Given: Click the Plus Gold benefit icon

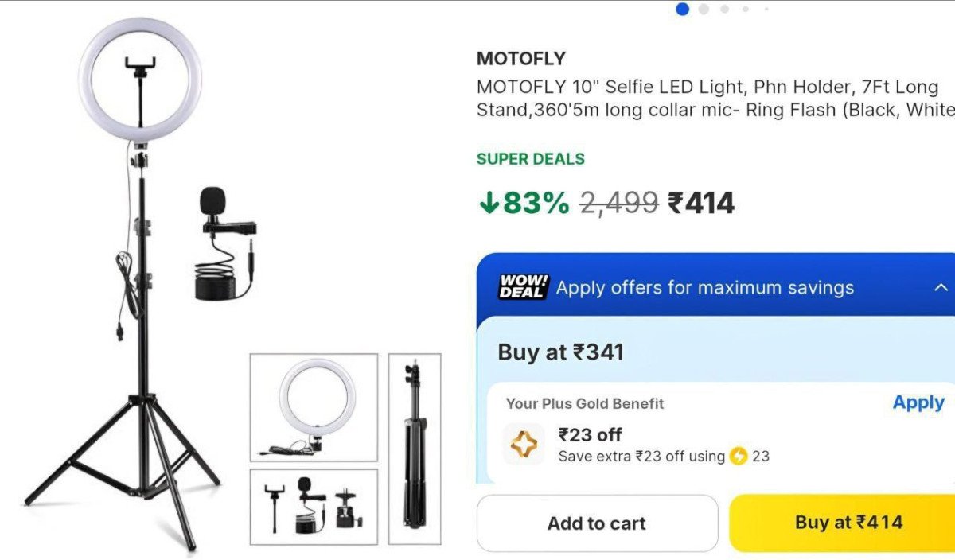Looking at the screenshot, I should (x=524, y=444).
